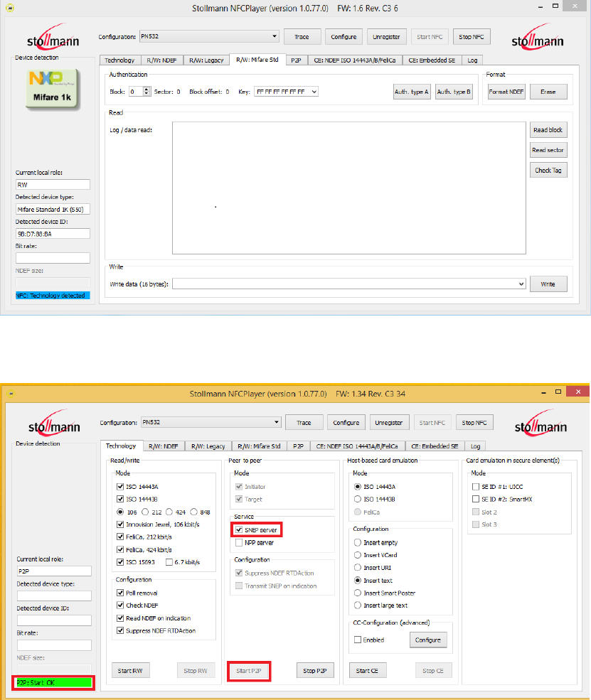
Task: Open R/W: Mifare Std tab in lower window
Action: 259,446
